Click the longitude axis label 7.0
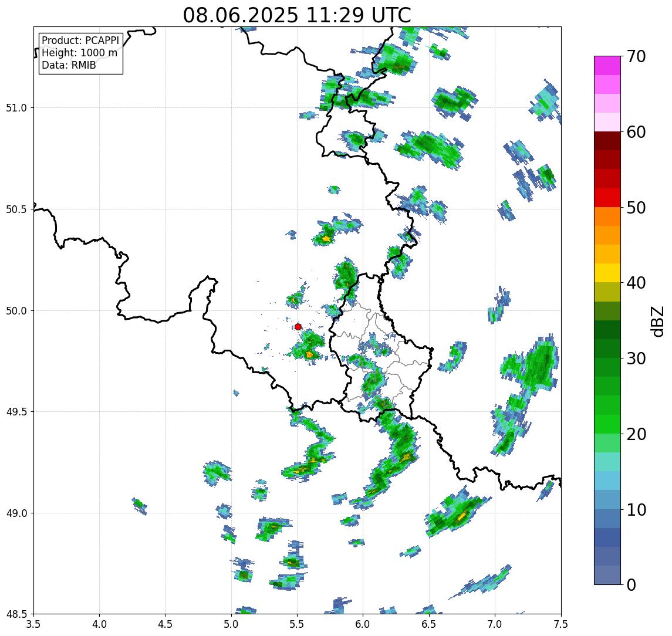 coord(495,624)
